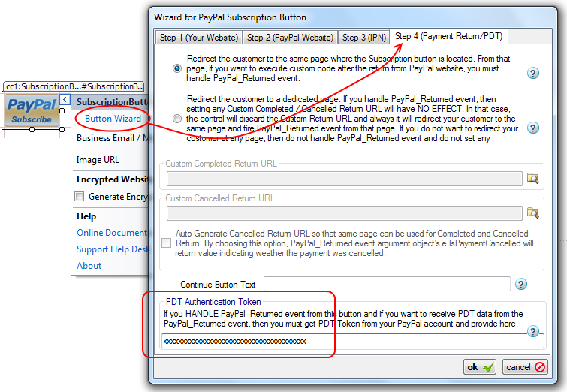This screenshot has height=392, width=567.
Task: Select redirect to same page radio option
Action: [x=177, y=68]
